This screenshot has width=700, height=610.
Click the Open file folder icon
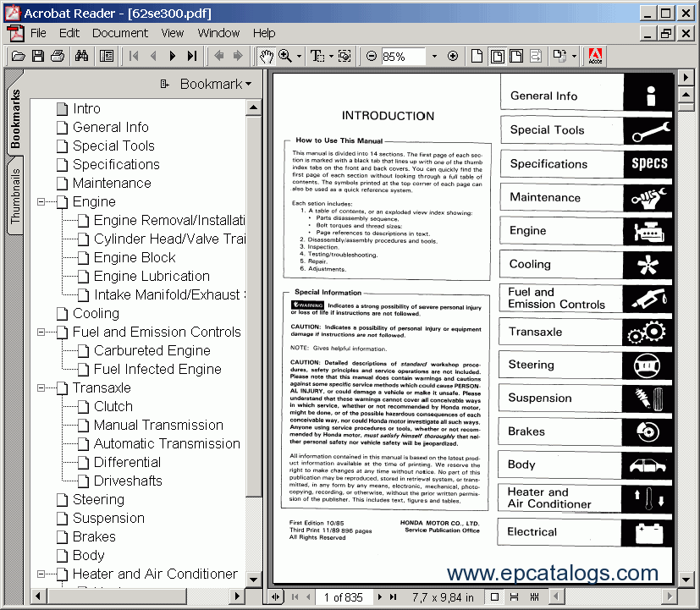17,56
